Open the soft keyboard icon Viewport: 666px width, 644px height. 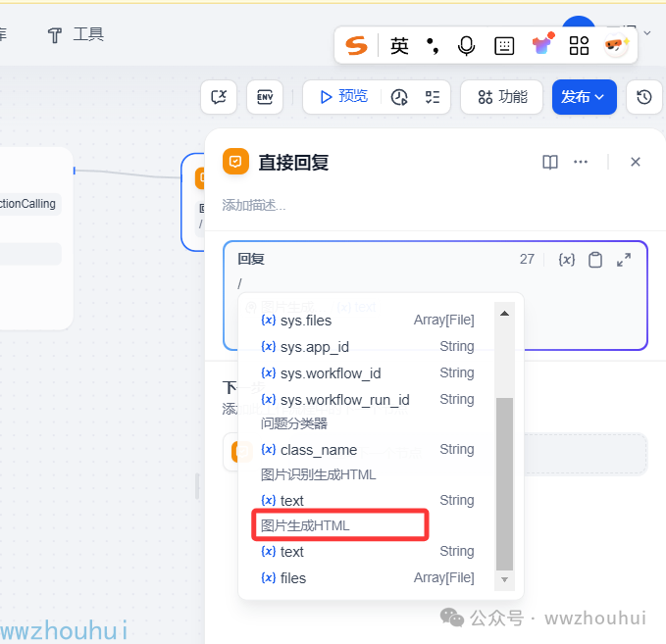pyautogui.click(x=504, y=46)
